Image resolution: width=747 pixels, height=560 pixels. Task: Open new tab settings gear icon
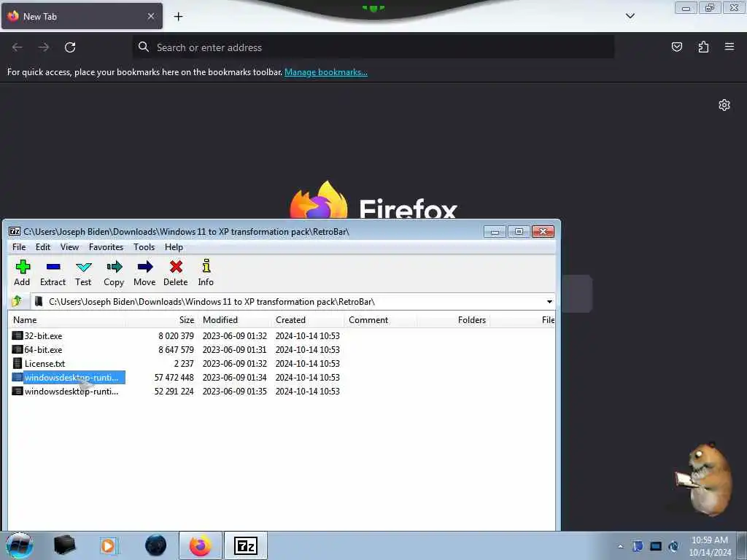[x=724, y=105]
